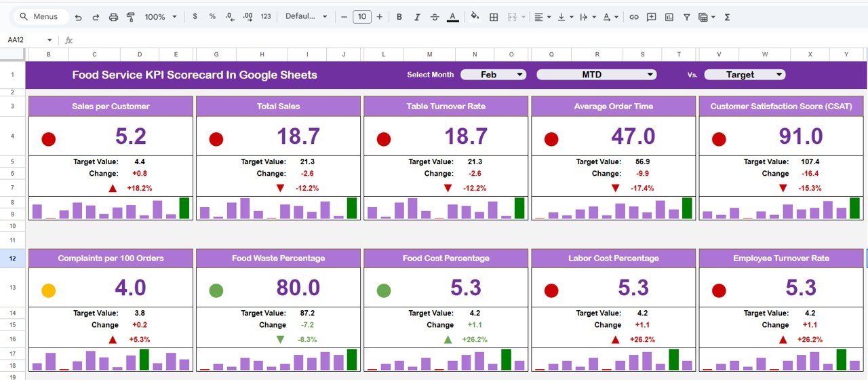The width and height of the screenshot is (868, 380).
Task: Open the zoom level 100% menu
Action: [161, 17]
